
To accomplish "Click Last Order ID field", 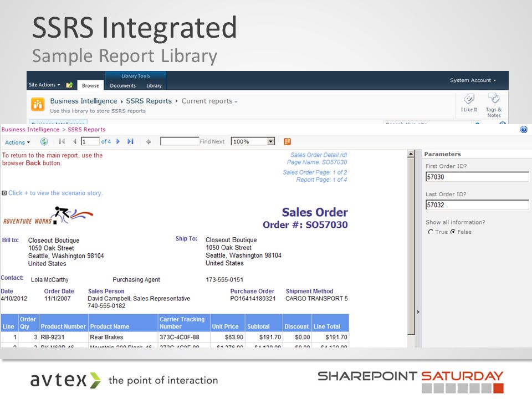I will point(477,205).
